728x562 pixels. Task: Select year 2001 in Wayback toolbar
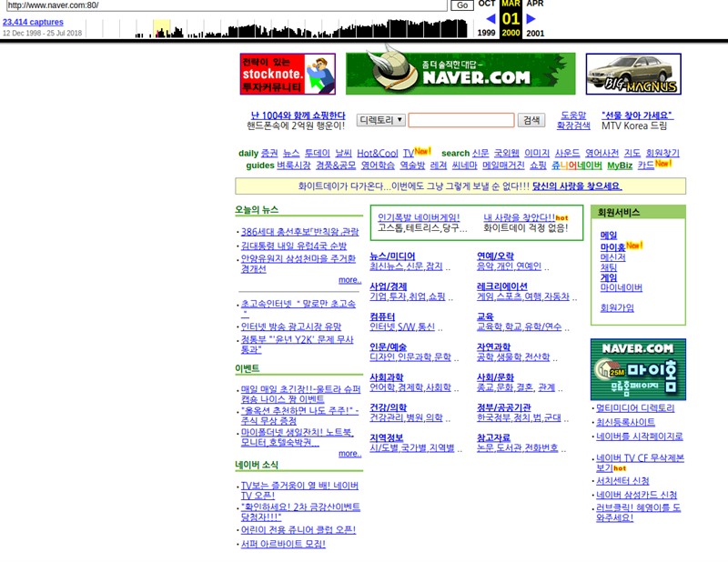[x=535, y=33]
